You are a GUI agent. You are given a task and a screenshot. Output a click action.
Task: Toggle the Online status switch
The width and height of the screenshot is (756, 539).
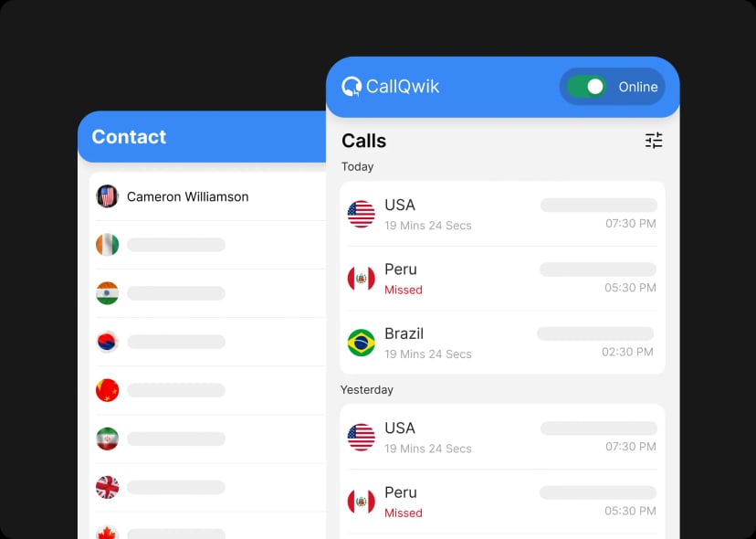pos(586,87)
